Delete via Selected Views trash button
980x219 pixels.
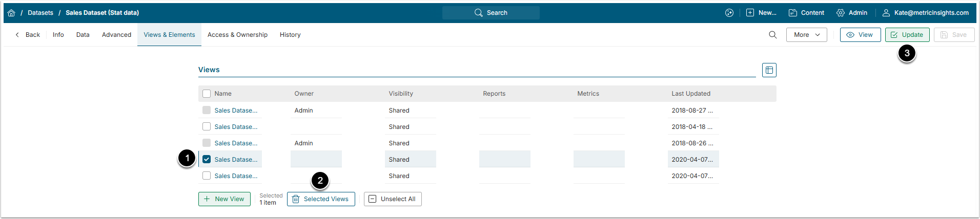click(x=321, y=199)
